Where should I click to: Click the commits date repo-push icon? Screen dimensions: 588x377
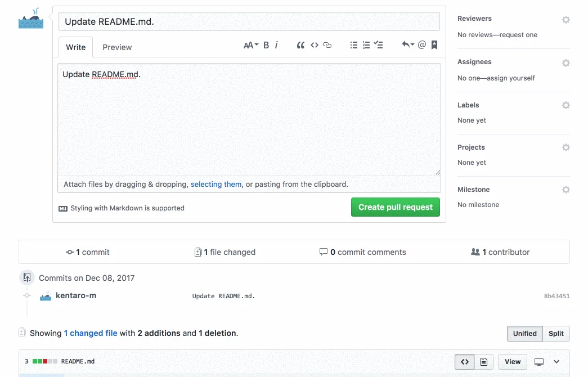pos(27,277)
